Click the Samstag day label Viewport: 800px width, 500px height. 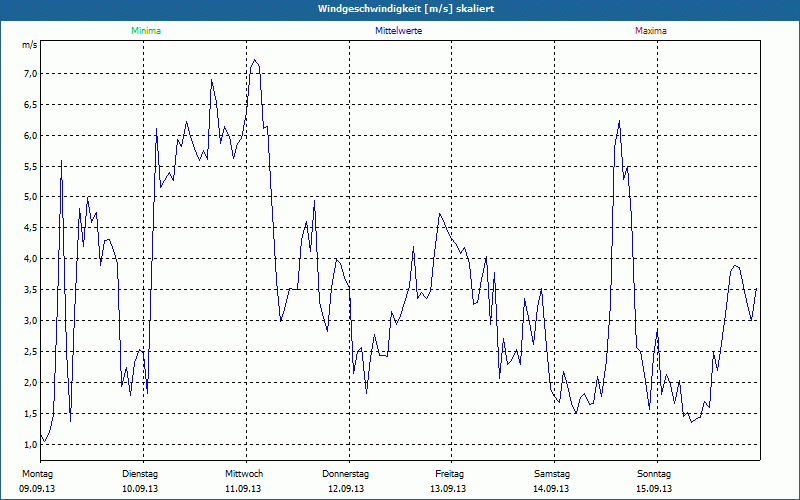552,474
